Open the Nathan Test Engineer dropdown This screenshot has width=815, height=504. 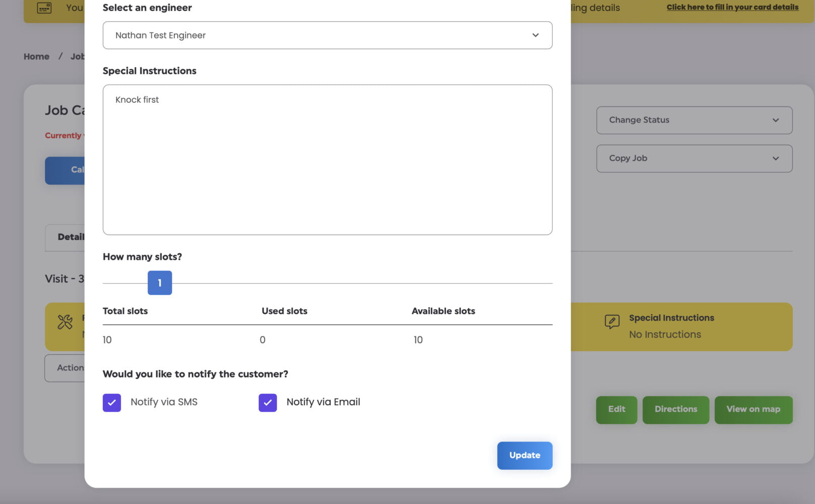(327, 35)
